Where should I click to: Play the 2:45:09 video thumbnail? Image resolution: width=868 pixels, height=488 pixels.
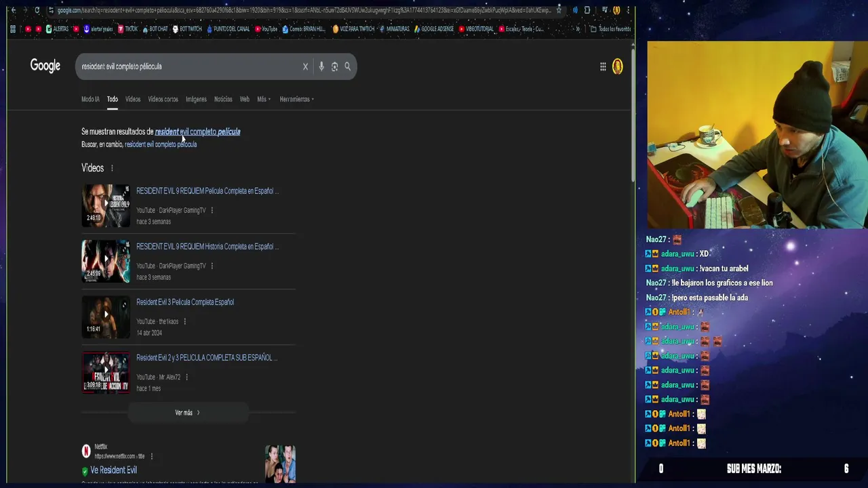point(106,261)
